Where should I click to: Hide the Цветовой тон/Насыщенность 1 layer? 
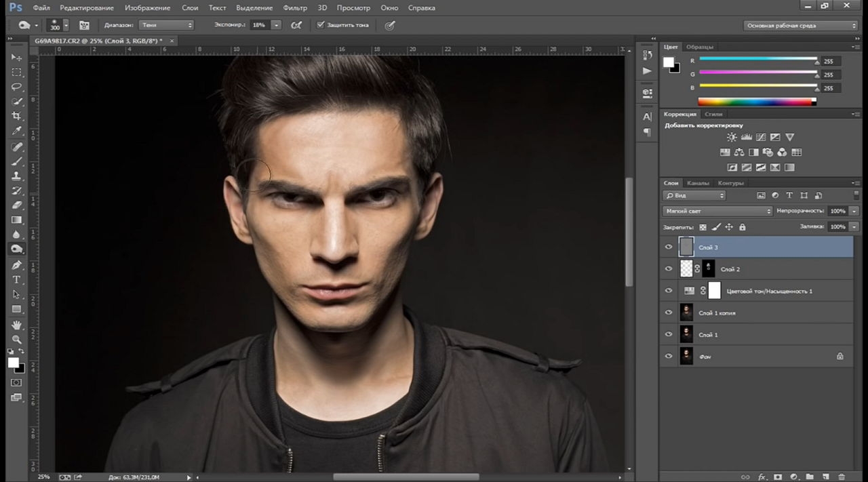669,291
